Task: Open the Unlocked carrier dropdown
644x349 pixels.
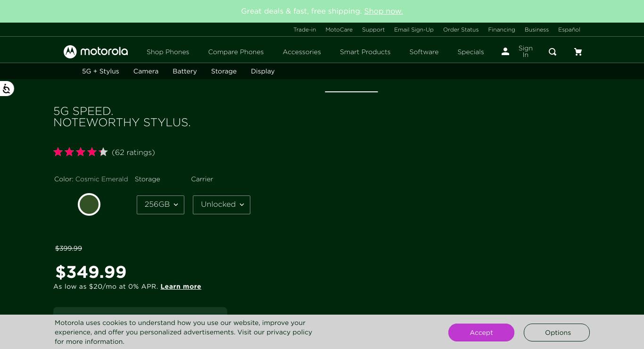Action: coord(222,204)
